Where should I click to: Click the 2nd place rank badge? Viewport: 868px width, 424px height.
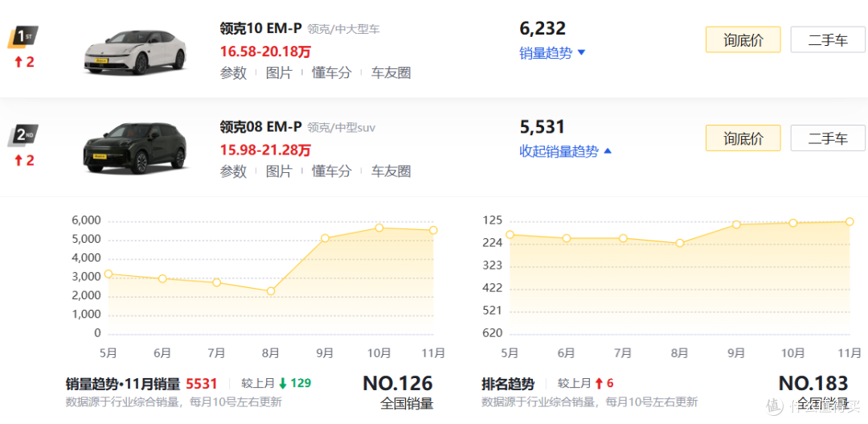point(23,136)
